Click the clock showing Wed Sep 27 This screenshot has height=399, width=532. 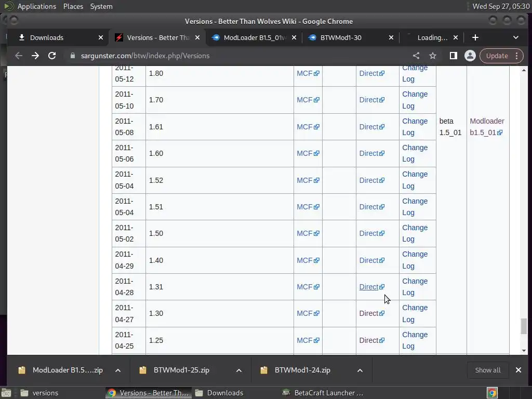click(501, 6)
